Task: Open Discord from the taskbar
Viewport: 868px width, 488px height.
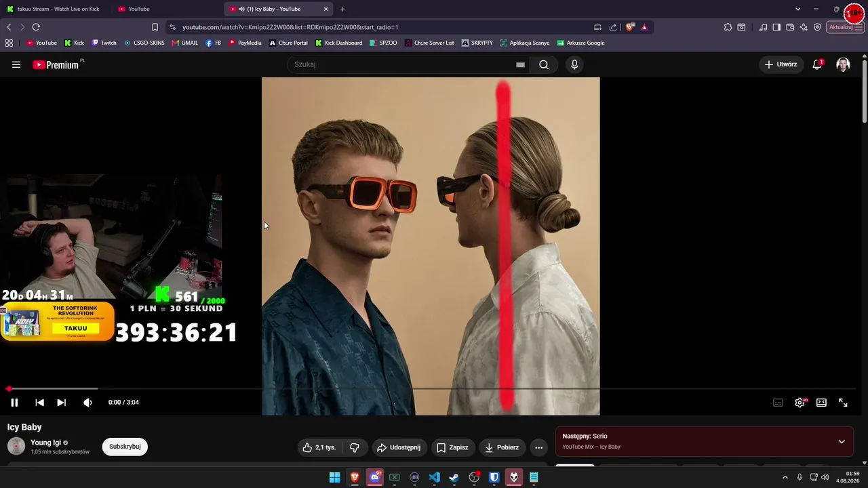Action: pos(374,477)
